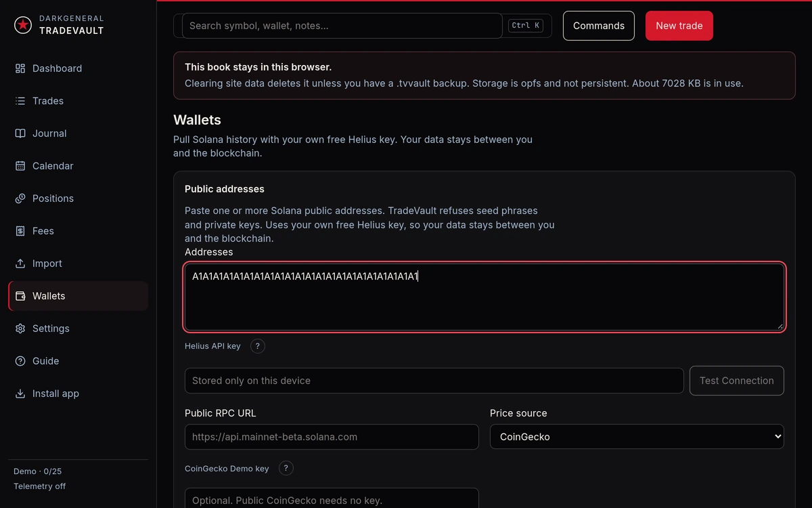Click the Wallets wallet icon
The image size is (812, 508).
pyautogui.click(x=20, y=296)
